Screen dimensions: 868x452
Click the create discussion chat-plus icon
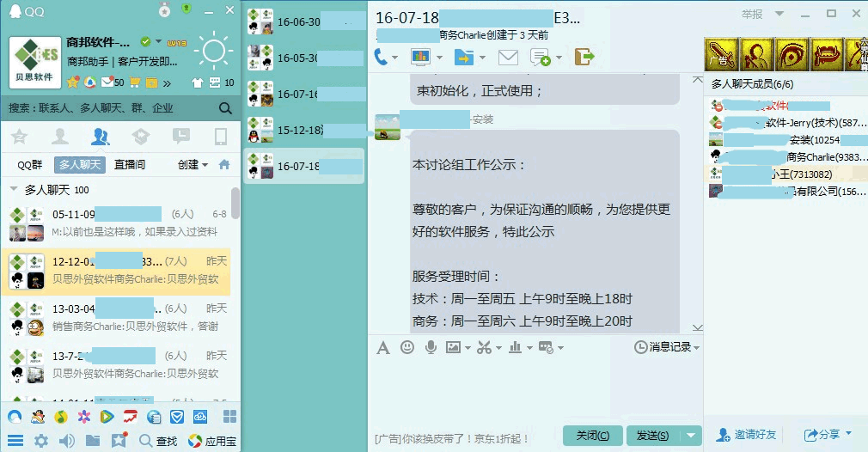click(541, 57)
